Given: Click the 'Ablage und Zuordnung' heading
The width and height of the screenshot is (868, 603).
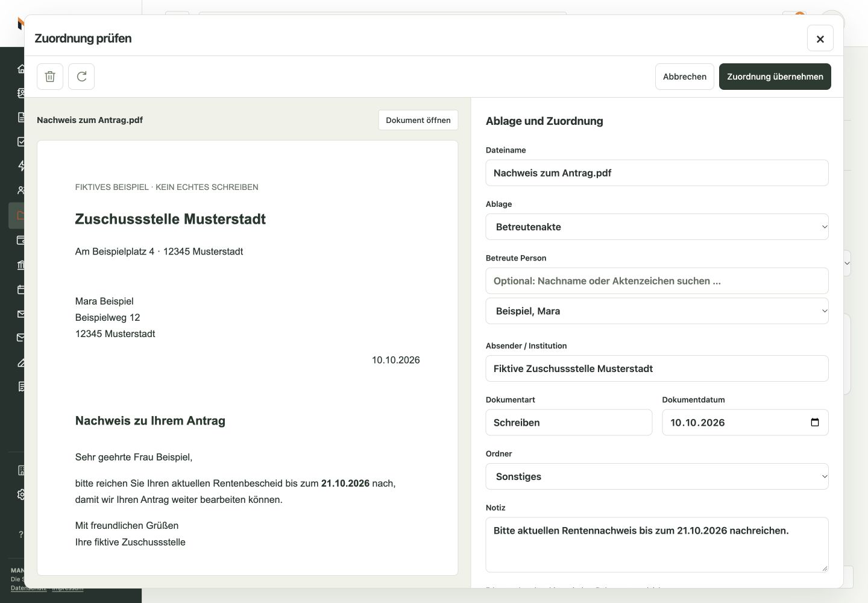Looking at the screenshot, I should 544,121.
